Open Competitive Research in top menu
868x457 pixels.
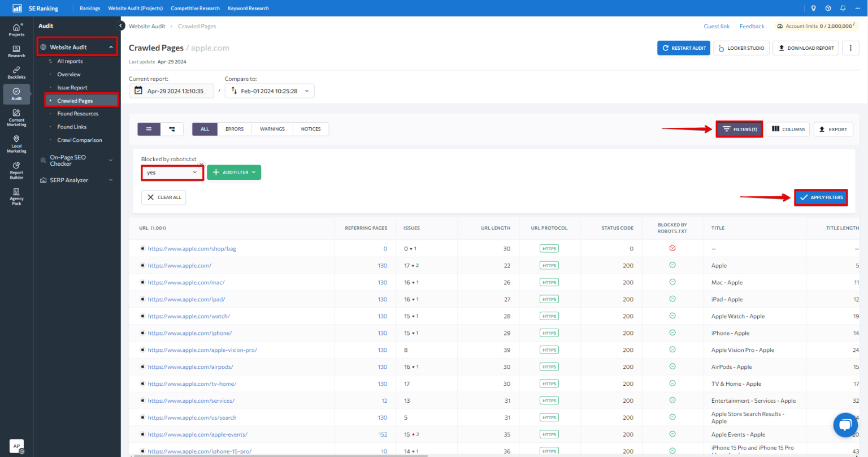pos(195,8)
